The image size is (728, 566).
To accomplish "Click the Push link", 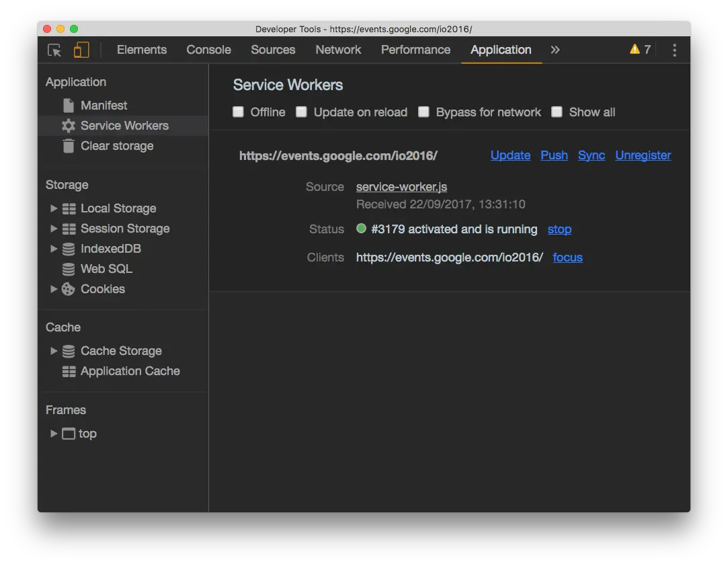I will 554,155.
